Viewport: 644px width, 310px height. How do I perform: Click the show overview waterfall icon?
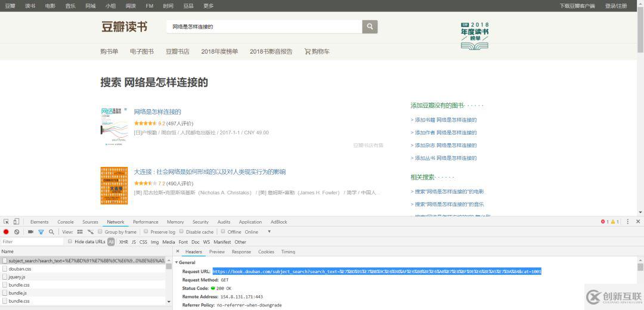91,232
